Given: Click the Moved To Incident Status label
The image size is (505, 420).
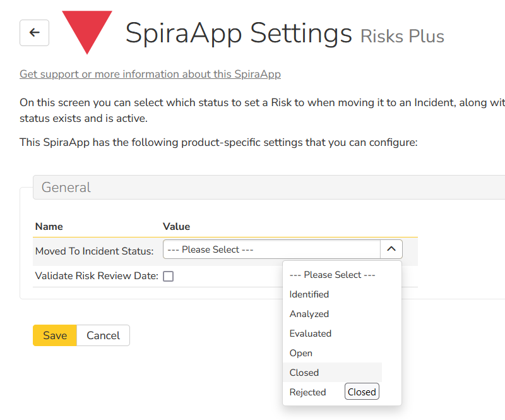Looking at the screenshot, I should coord(95,251).
